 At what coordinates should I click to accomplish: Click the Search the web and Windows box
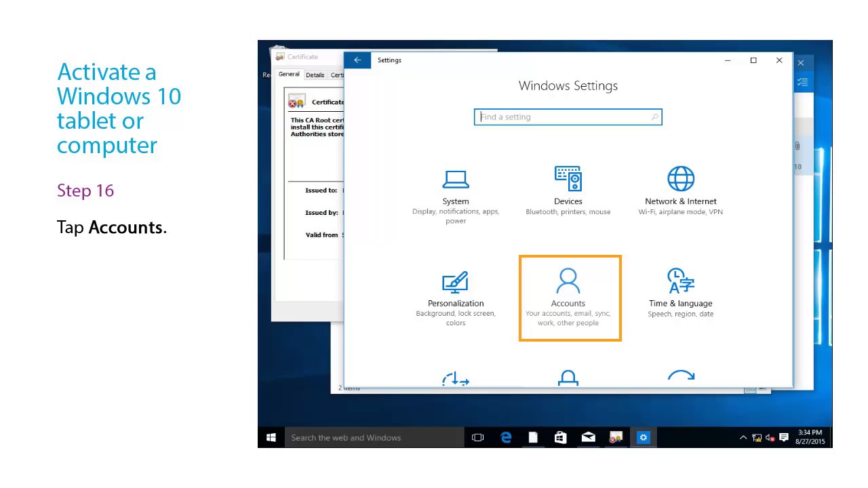pyautogui.click(x=374, y=438)
